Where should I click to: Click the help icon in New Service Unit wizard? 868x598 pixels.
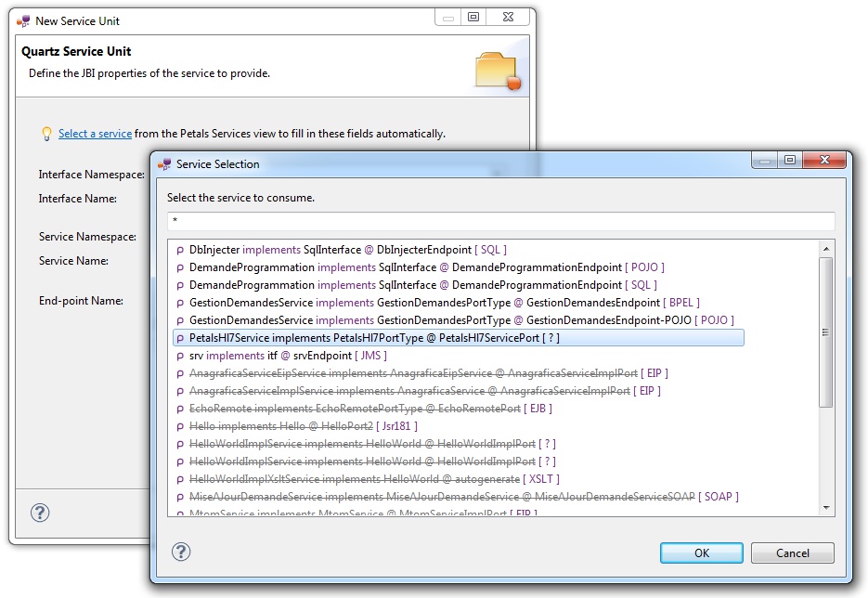(x=40, y=513)
